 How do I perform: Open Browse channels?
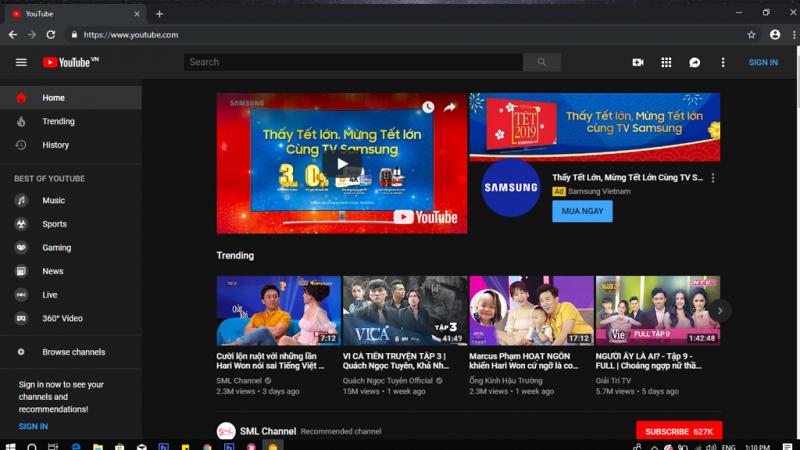(71, 352)
